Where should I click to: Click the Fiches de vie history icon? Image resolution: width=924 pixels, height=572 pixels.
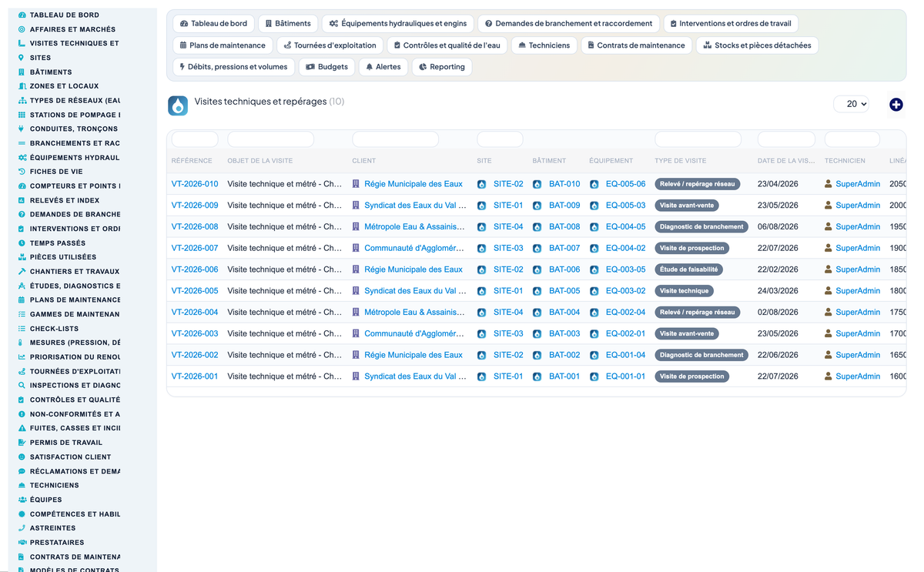point(22,172)
